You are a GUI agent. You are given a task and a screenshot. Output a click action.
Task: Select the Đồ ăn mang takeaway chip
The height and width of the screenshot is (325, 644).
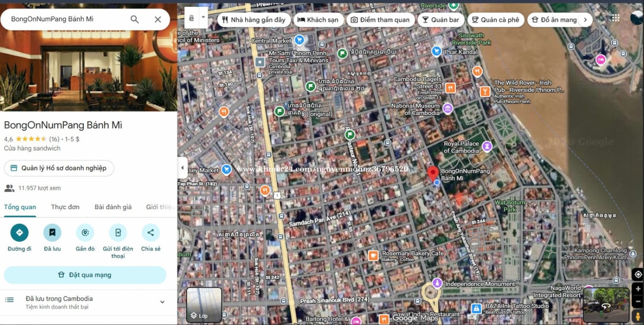click(554, 20)
